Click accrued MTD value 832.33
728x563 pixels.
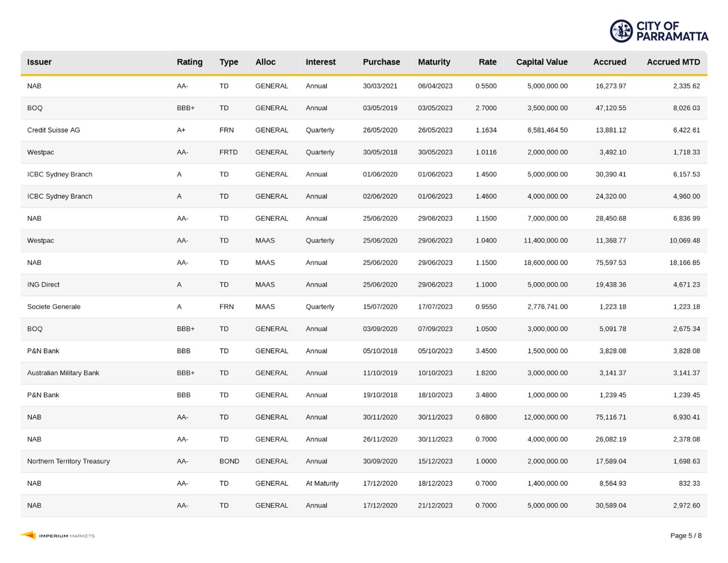click(x=689, y=483)
